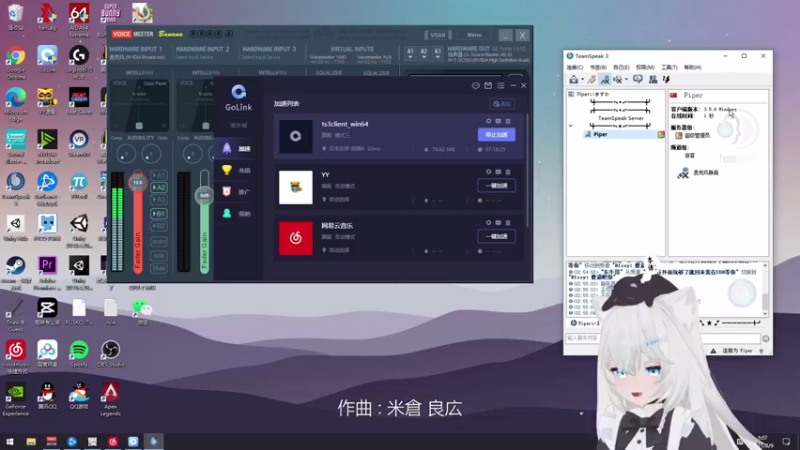Viewport: 800px width, 450px height.
Task: Select the Piper user in TeamSpeak channel tree
Action: point(624,135)
